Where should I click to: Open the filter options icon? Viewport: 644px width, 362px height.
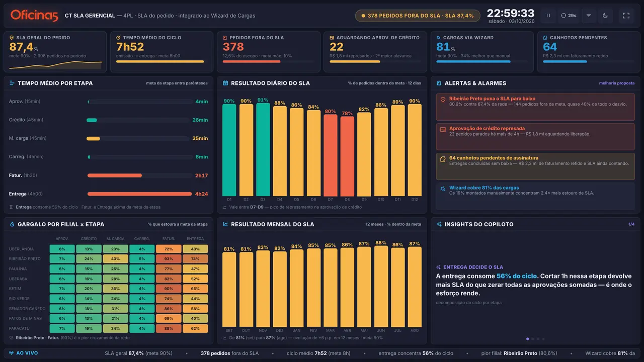(x=589, y=16)
